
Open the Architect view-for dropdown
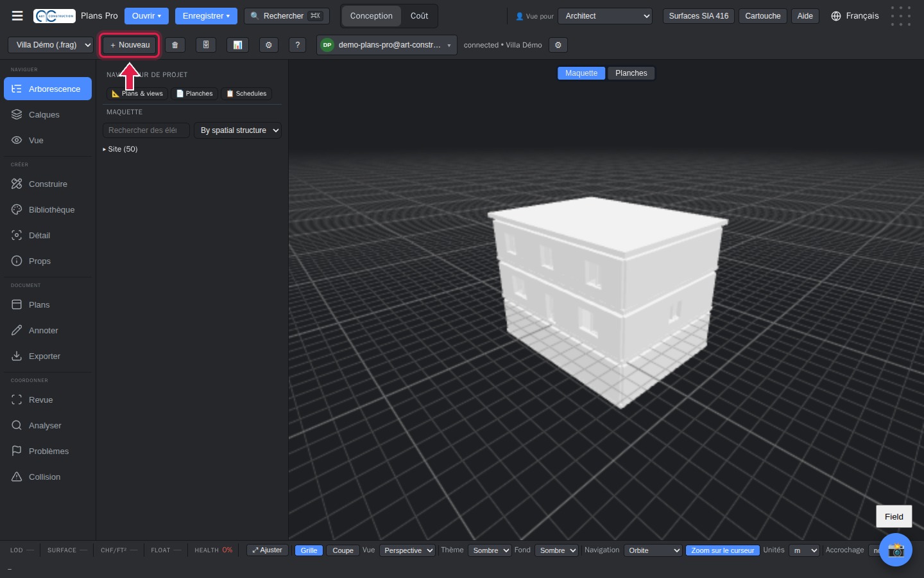[x=605, y=16]
